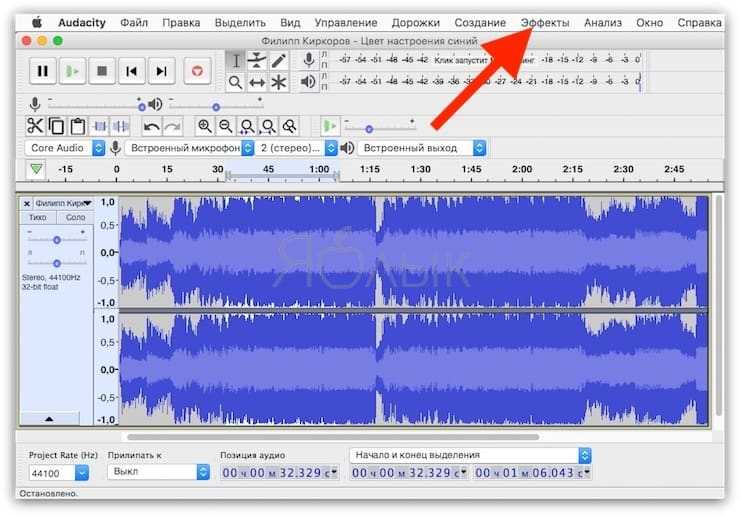Zoom in on the waveform
This screenshot has height=516, width=740.
pyautogui.click(x=204, y=126)
